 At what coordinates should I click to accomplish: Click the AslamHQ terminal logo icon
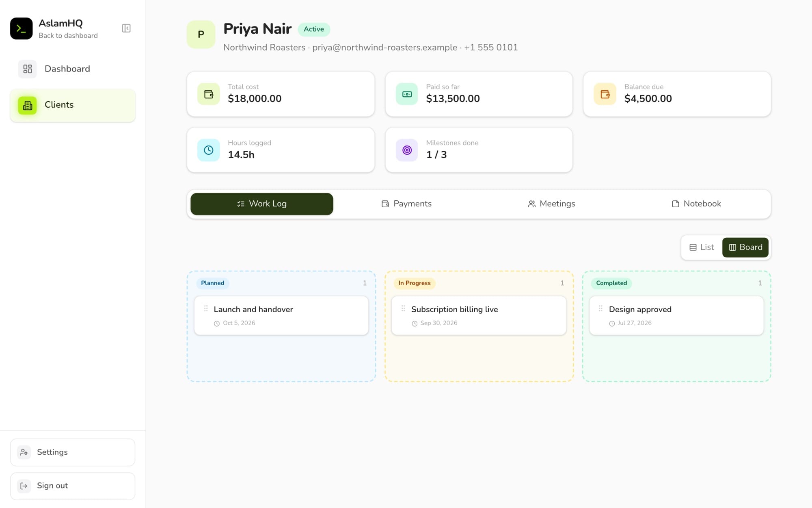(x=22, y=28)
